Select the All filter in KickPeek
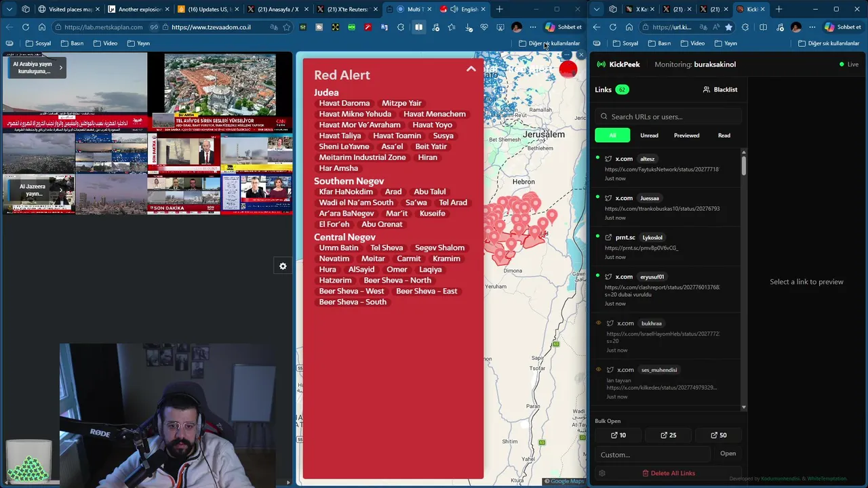Viewport: 868px width, 488px height. pos(612,136)
